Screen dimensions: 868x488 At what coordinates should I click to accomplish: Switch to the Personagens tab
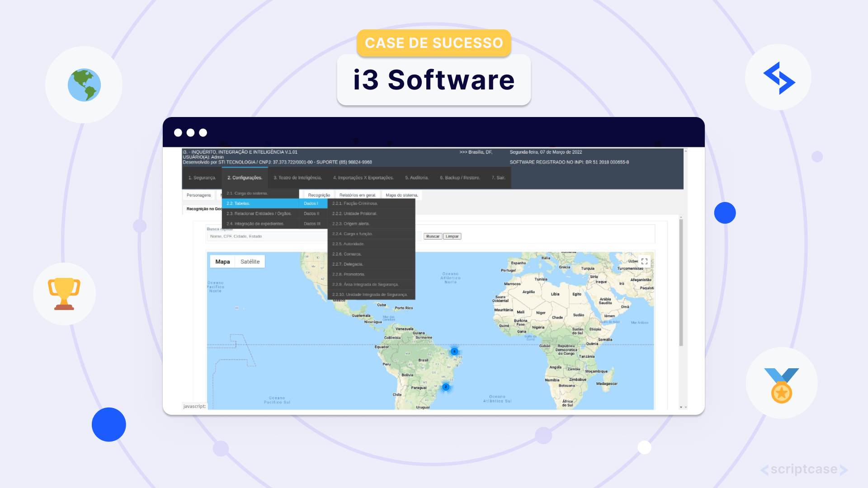[x=199, y=195]
